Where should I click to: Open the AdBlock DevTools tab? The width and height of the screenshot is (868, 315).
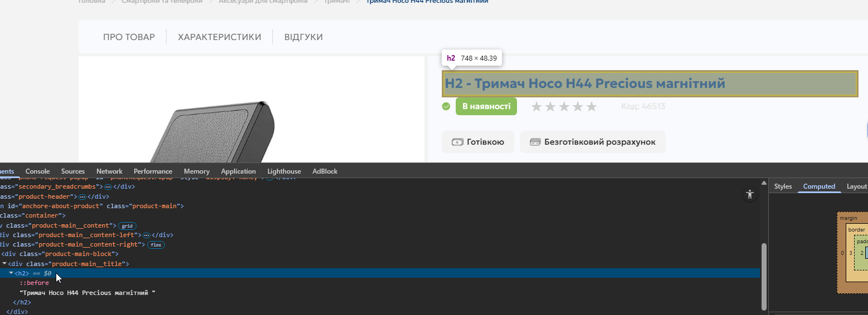(x=325, y=171)
